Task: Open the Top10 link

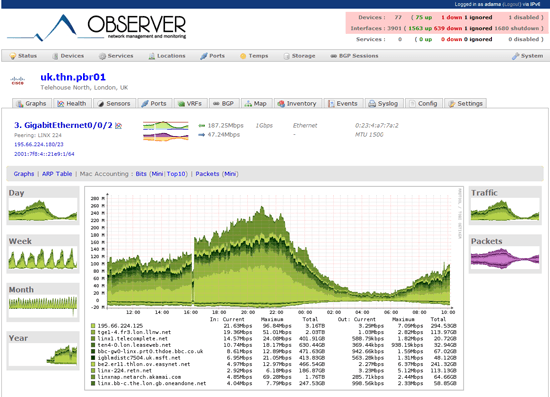Action: (x=176, y=174)
